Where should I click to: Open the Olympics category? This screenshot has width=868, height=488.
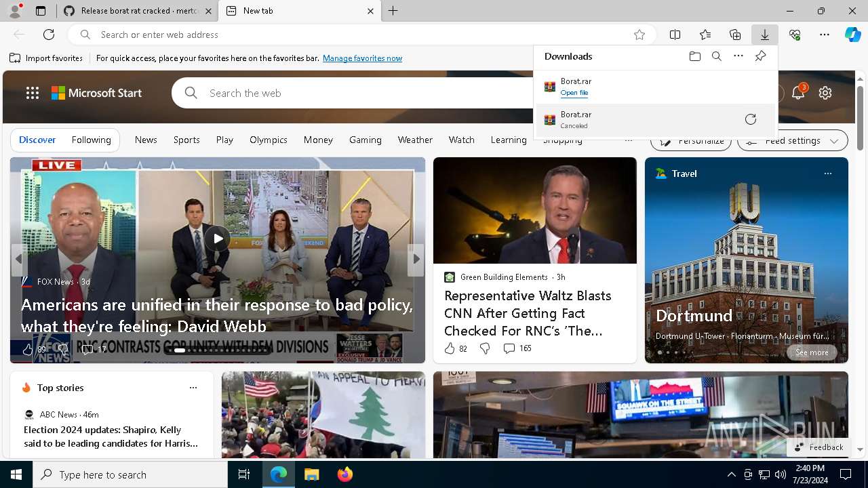click(269, 140)
